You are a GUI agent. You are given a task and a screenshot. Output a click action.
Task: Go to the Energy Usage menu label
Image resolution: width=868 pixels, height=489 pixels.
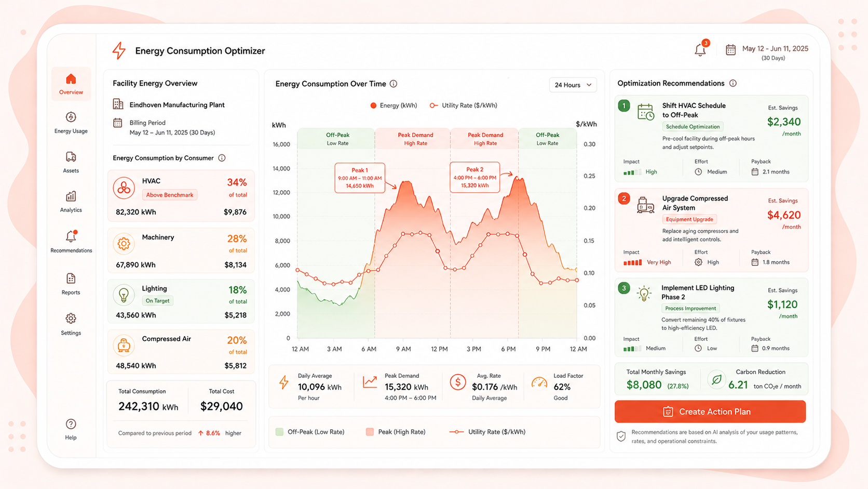[71, 131]
